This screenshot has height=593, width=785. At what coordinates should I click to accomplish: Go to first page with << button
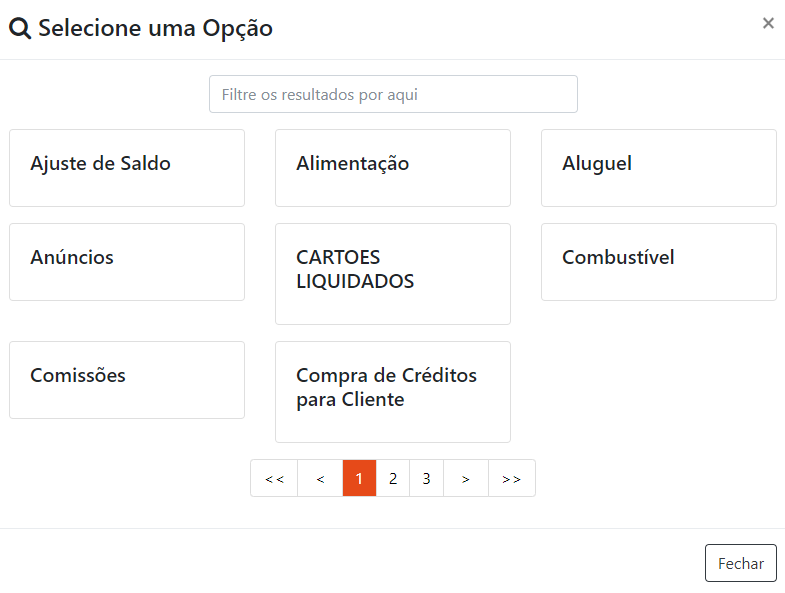point(274,479)
